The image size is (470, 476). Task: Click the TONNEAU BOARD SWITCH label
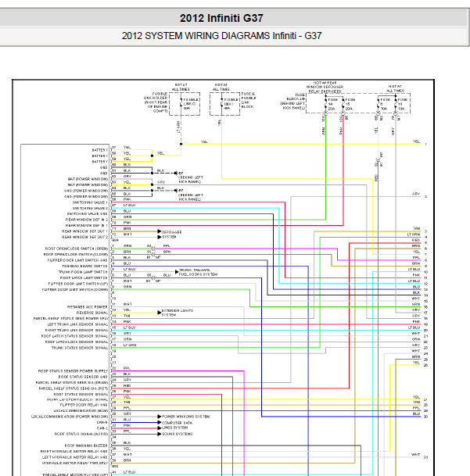tap(84, 267)
